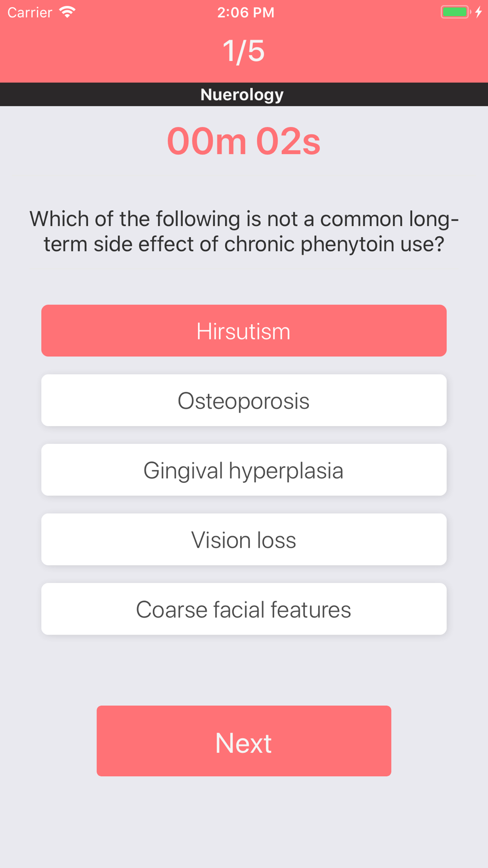This screenshot has height=868, width=488.
Task: Tap the minutes portion of the timer
Action: pyautogui.click(x=206, y=142)
